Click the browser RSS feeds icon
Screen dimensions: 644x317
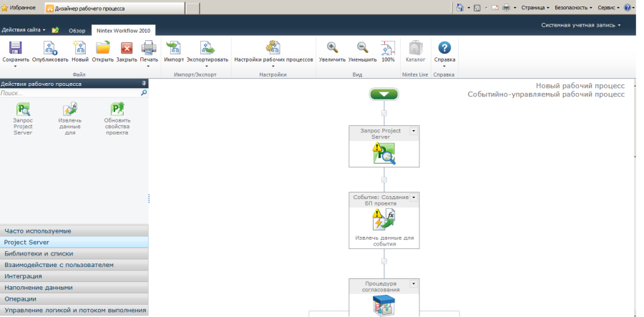coord(477,8)
